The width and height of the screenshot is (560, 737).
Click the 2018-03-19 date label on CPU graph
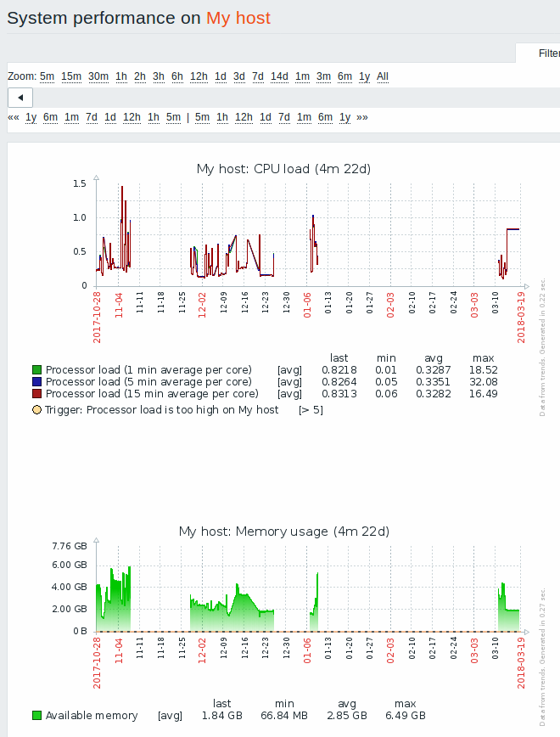pos(521,318)
